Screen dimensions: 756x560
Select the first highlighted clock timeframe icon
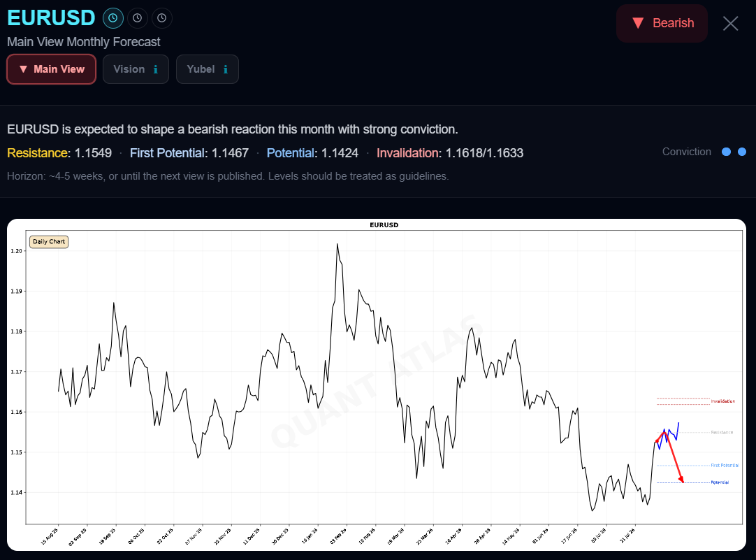click(x=112, y=18)
